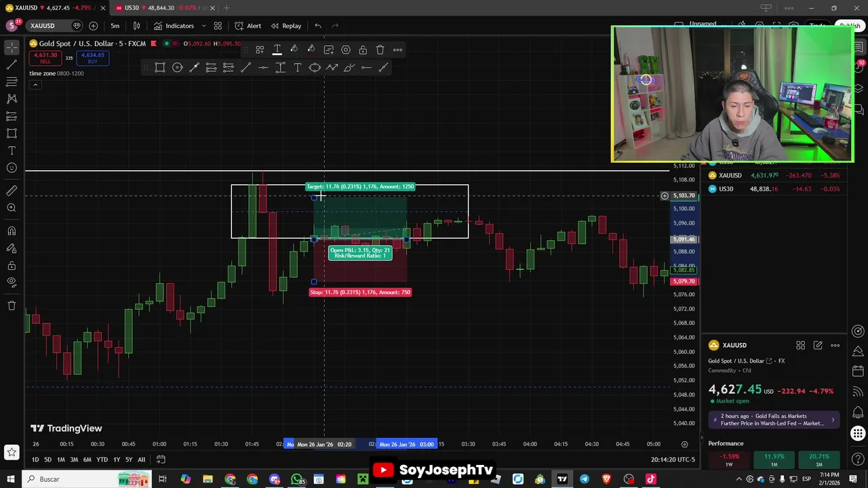This screenshot has height=488, width=868.
Task: Toggle lock all drawing tools
Action: [x=12, y=265]
